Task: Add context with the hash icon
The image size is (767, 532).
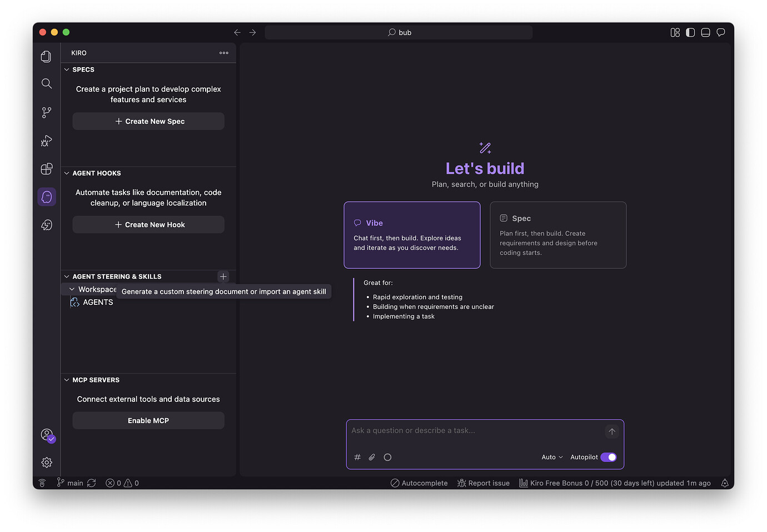Action: 357,457
